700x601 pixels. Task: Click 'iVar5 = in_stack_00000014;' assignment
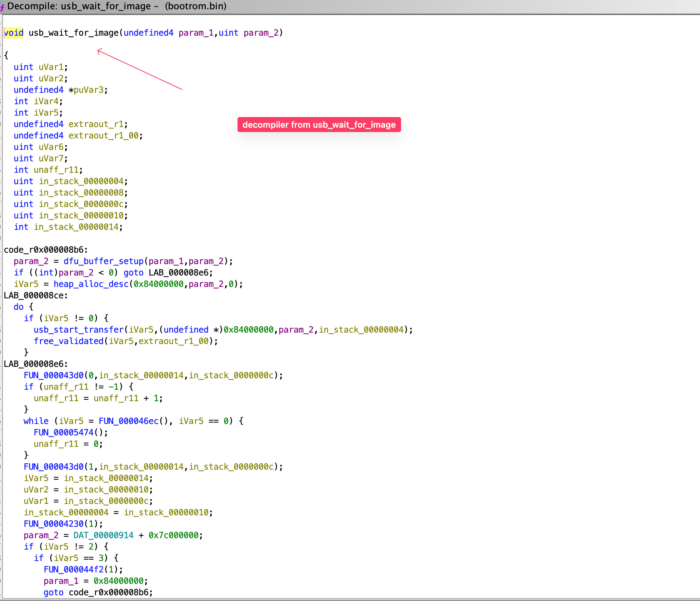click(x=88, y=478)
